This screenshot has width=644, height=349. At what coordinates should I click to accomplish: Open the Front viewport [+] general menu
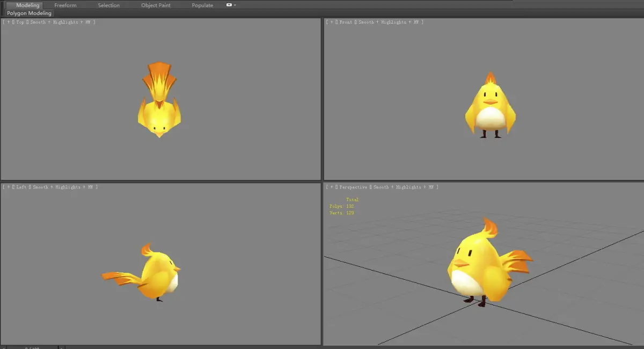click(x=331, y=22)
